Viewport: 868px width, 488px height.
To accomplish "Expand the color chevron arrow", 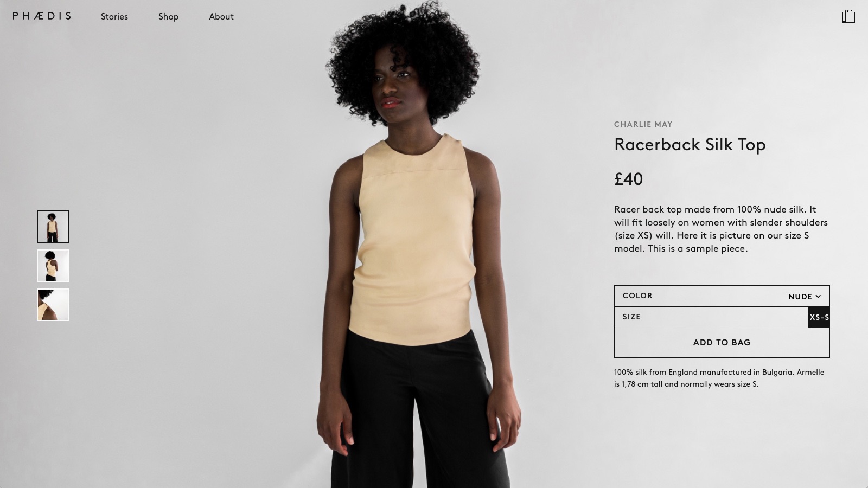I will (818, 296).
